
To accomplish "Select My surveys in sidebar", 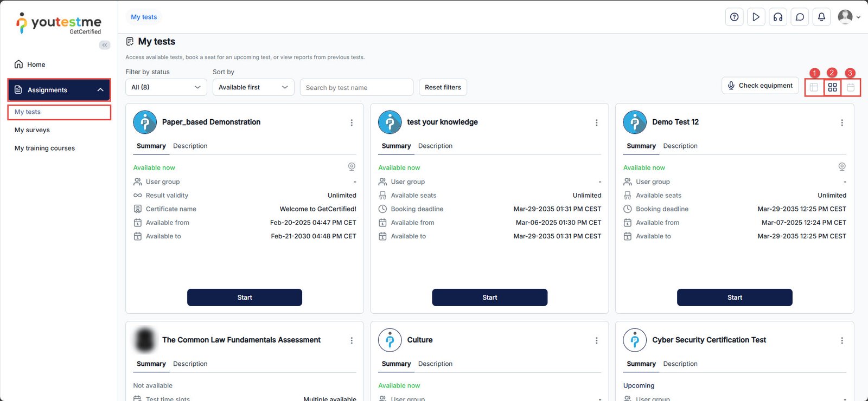I will tap(32, 130).
